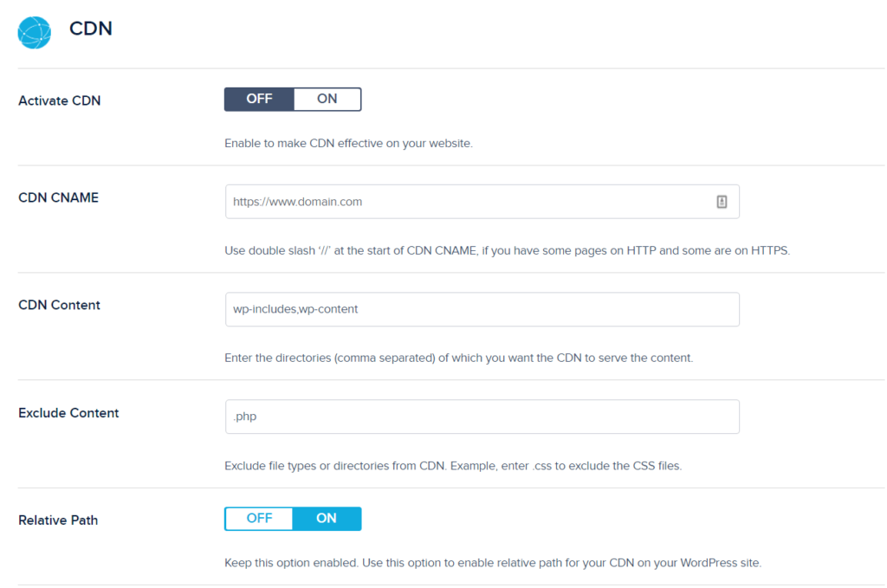
Task: Click the autofill icon in the CNAME field
Action: [722, 202]
